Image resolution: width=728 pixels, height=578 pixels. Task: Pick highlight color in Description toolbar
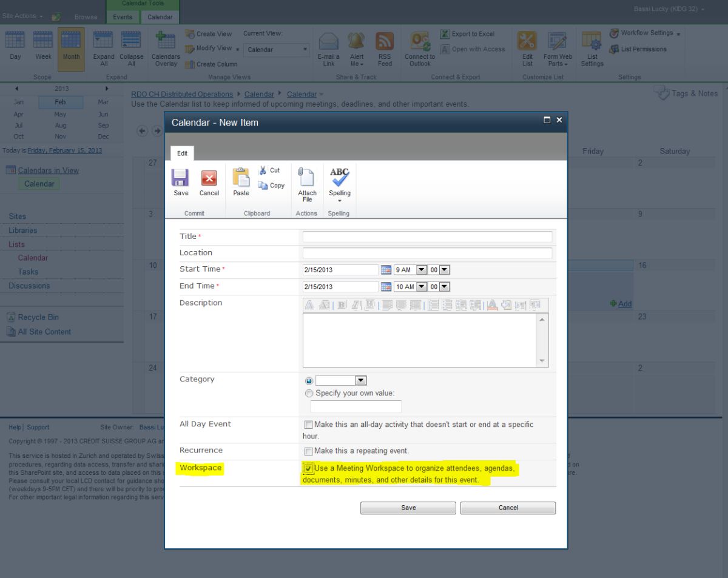pos(507,305)
